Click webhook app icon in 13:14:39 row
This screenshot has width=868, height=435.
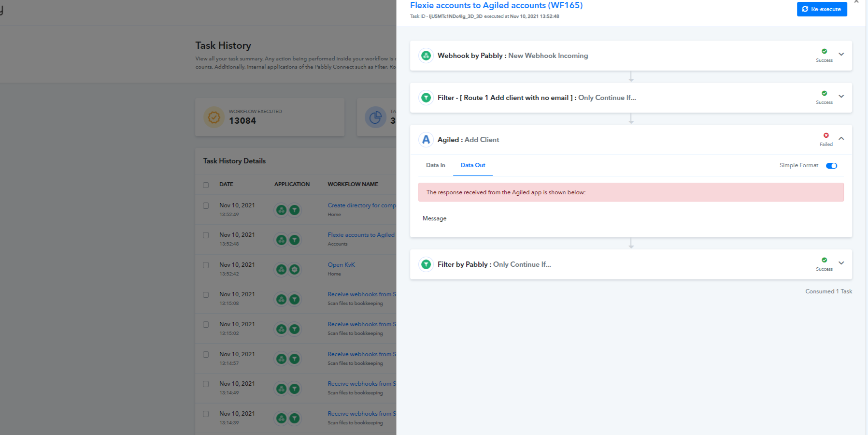[282, 419]
